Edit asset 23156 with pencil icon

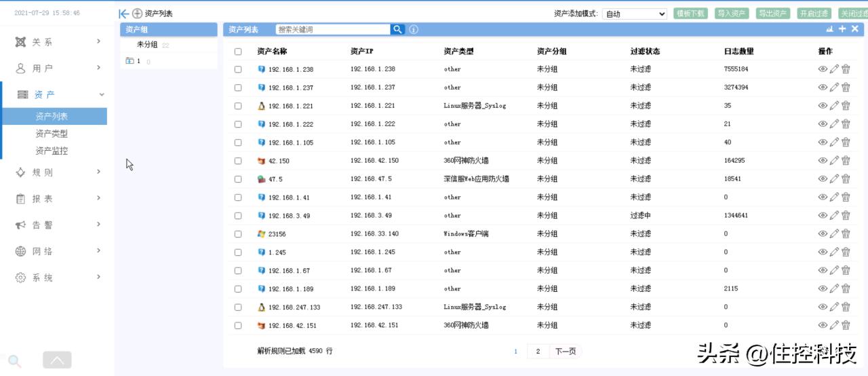834,233
